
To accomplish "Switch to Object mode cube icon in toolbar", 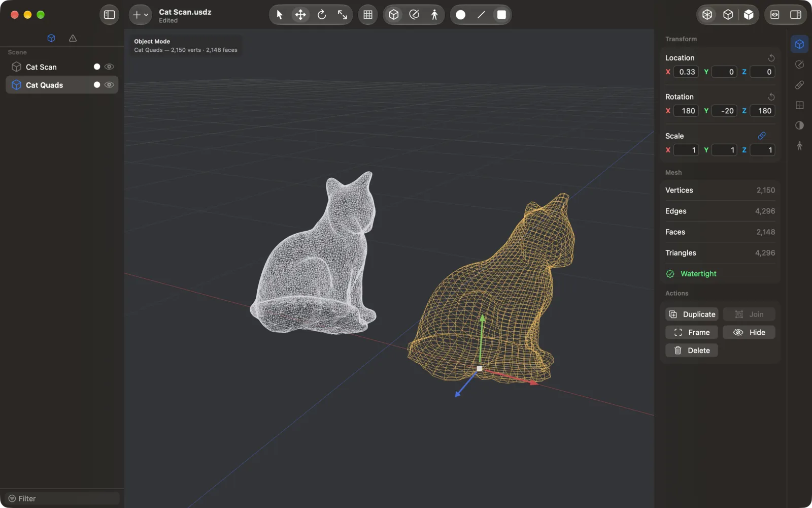I will click(394, 15).
